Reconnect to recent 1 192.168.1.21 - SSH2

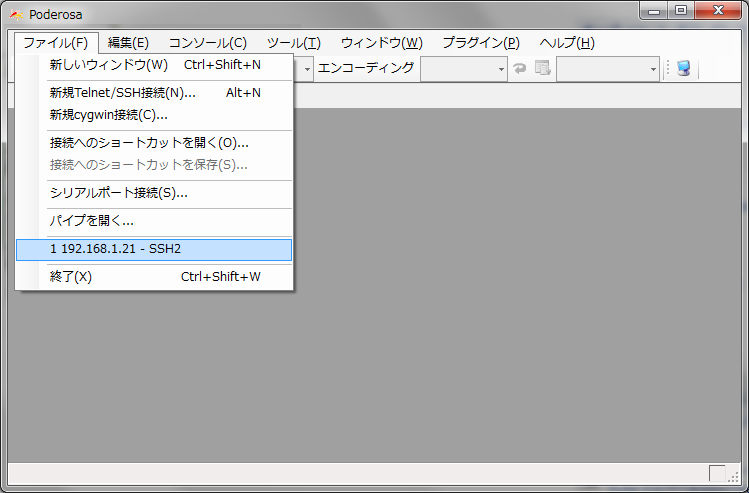[154, 249]
